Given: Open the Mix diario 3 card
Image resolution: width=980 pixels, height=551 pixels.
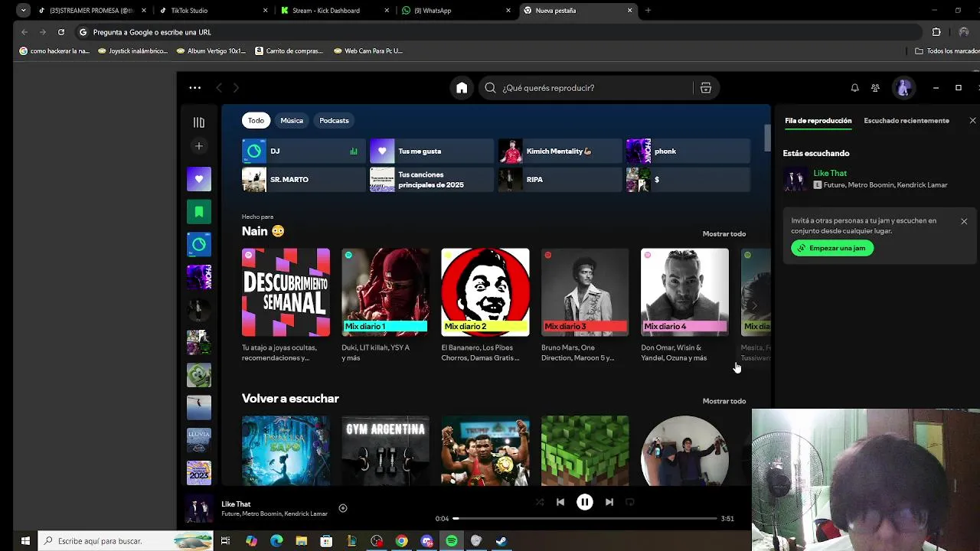Looking at the screenshot, I should (585, 305).
